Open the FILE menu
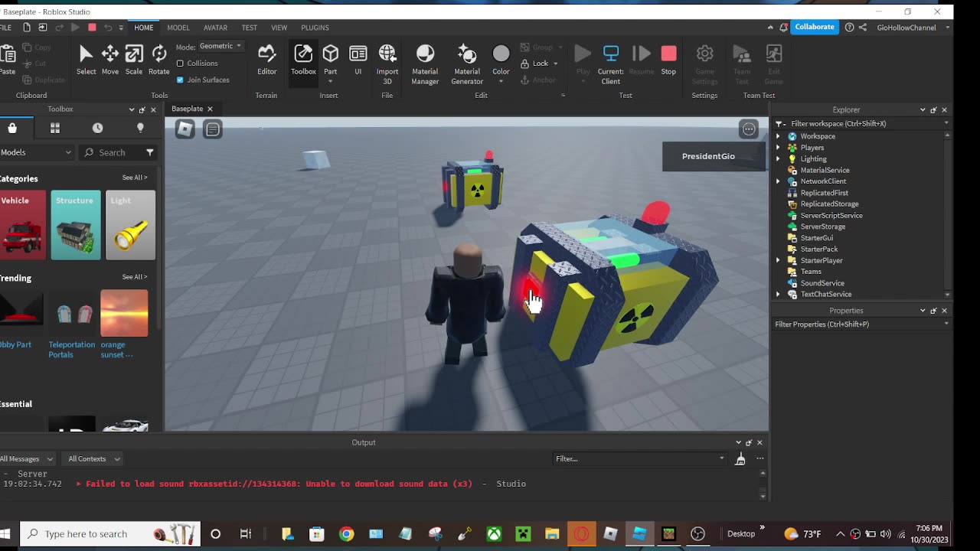Screen dimensions: 980x551 (5, 28)
